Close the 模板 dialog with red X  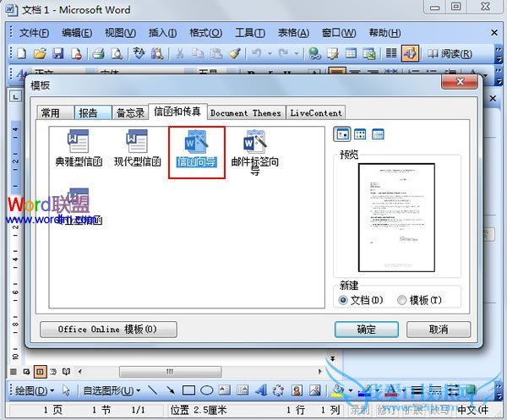(460, 81)
